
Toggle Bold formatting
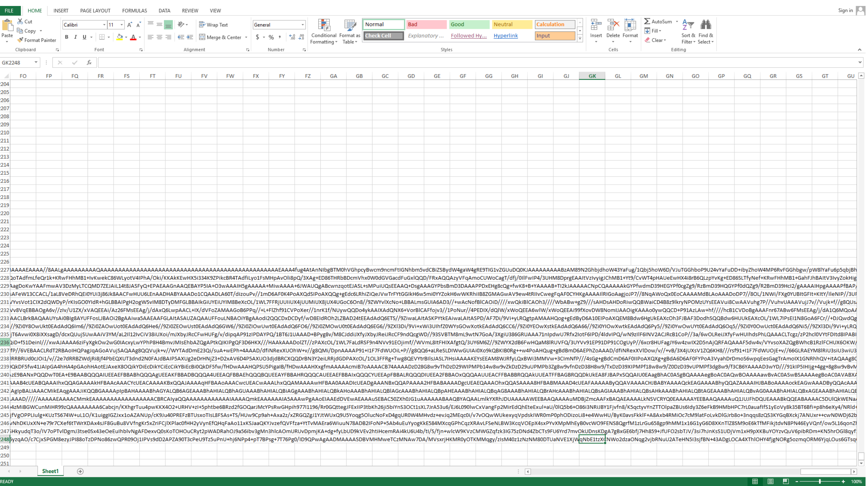click(x=66, y=37)
